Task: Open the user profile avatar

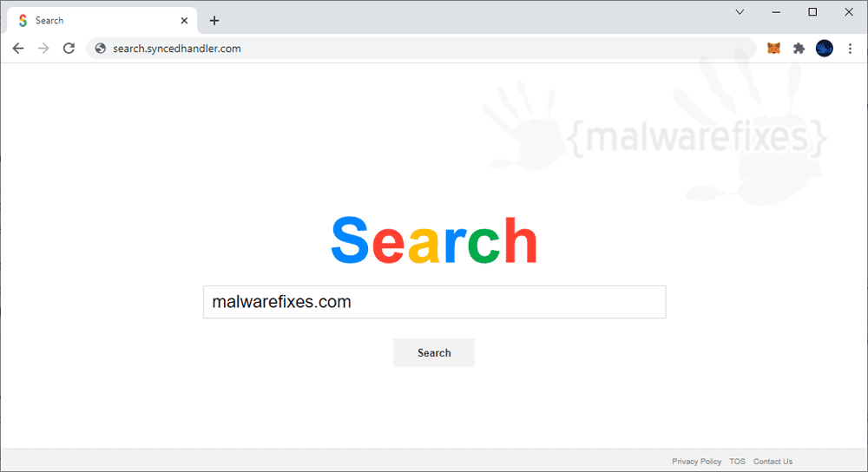Action: pyautogui.click(x=825, y=49)
